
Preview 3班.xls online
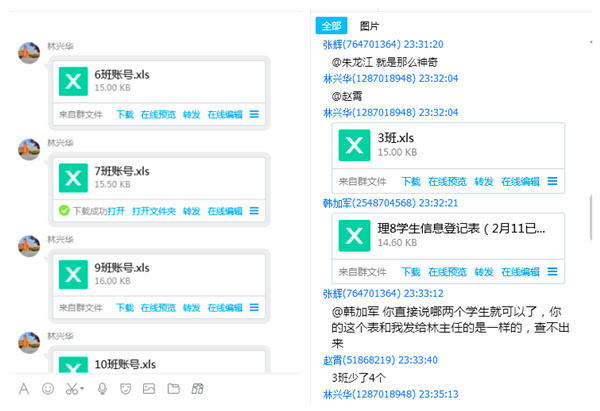(447, 181)
